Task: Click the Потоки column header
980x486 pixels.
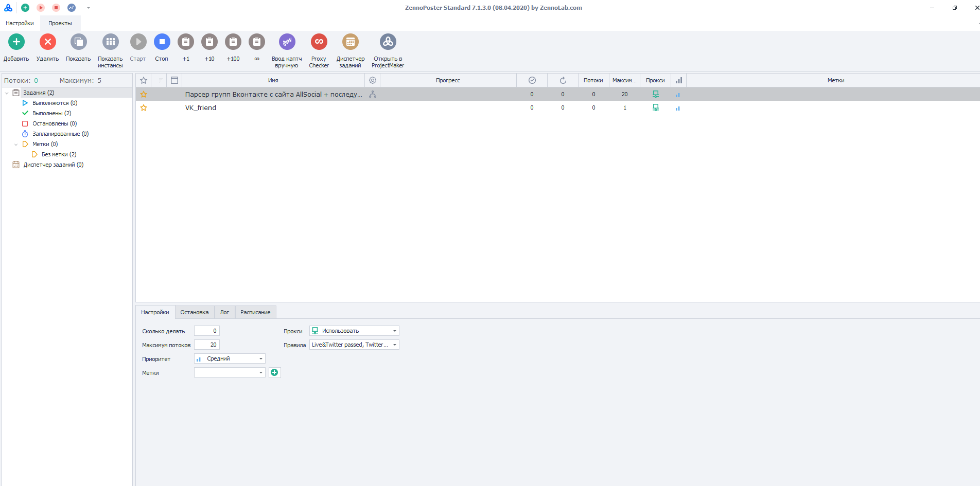Action: coord(593,80)
